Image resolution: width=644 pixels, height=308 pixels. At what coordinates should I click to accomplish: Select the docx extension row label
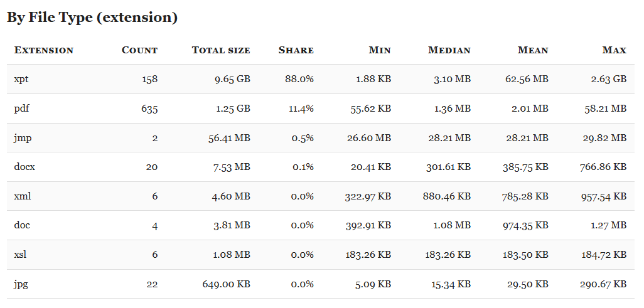[x=24, y=167]
